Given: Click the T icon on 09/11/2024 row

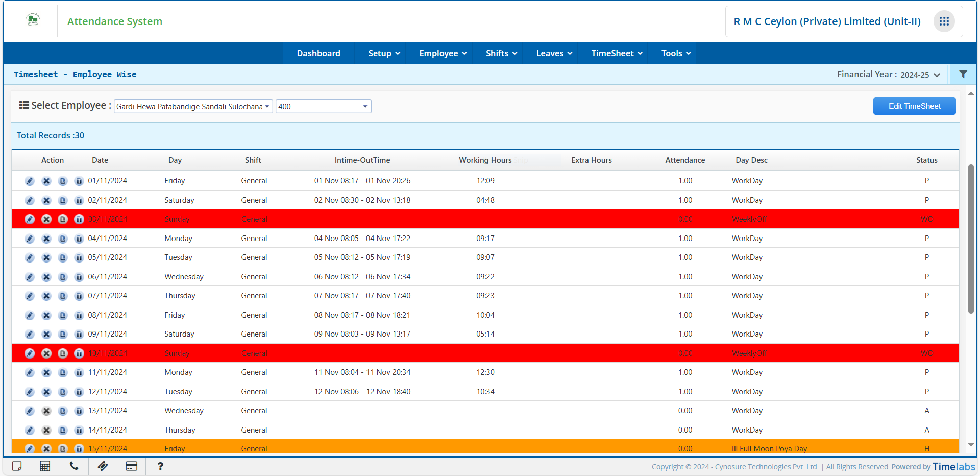Looking at the screenshot, I should coord(79,335).
